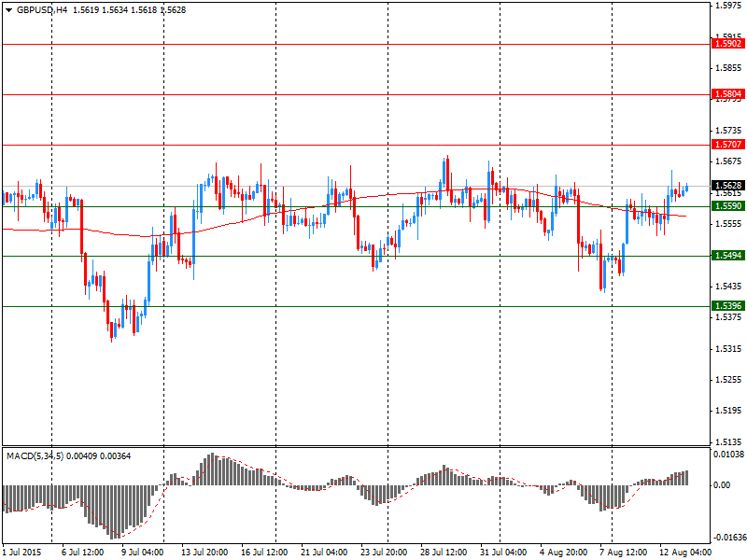Click the 1.5855 price scale value
The width and height of the screenshot is (747, 560).
coord(729,68)
